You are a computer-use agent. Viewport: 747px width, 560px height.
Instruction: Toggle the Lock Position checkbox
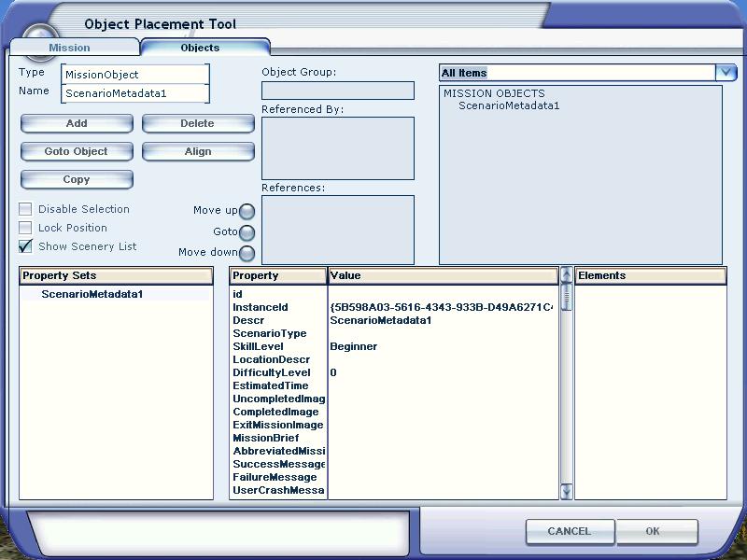(25, 228)
